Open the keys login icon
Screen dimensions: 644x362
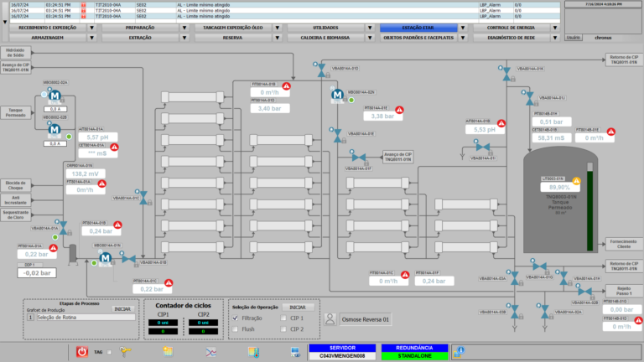[125, 351]
